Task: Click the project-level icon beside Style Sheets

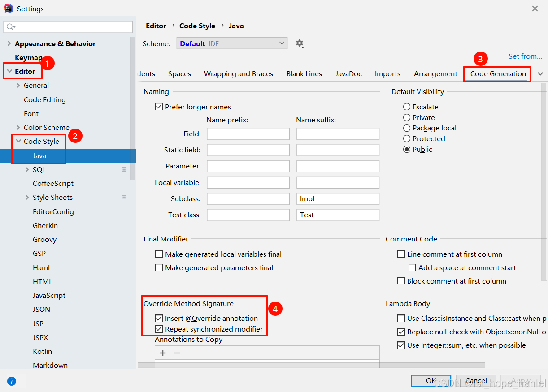Action: tap(124, 197)
